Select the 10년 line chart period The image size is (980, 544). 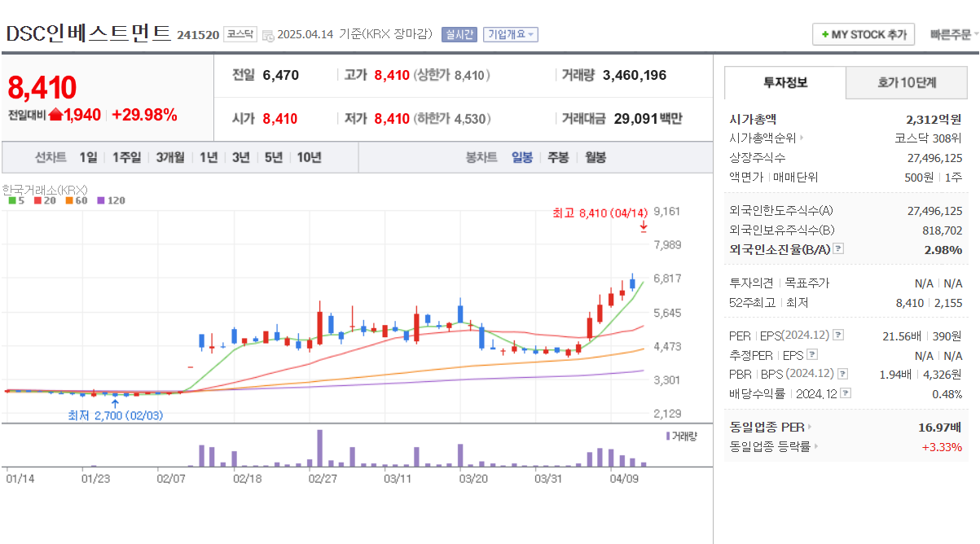pyautogui.click(x=309, y=157)
